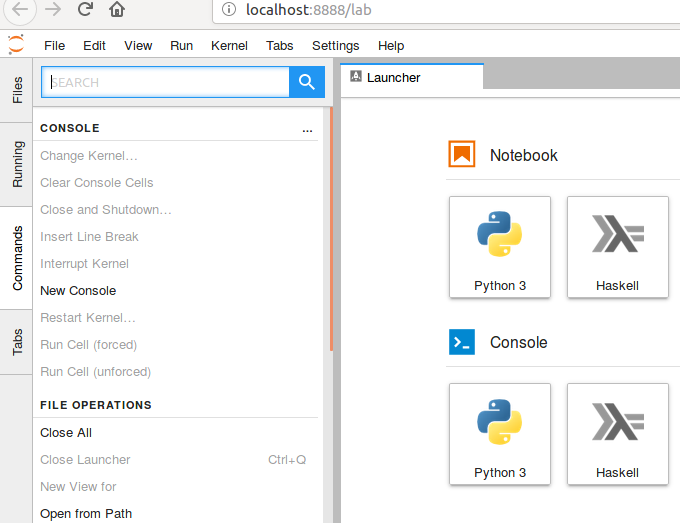Click the New View for command
The height and width of the screenshot is (523, 680).
pos(78,487)
